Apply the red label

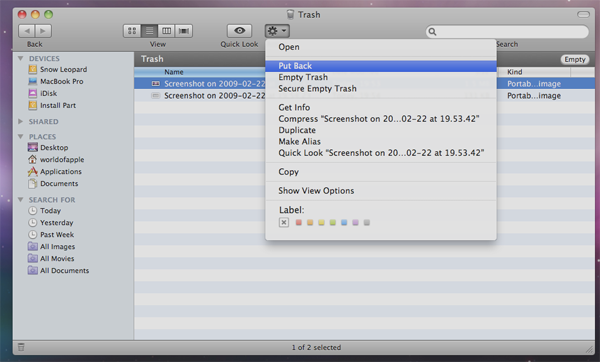click(299, 222)
